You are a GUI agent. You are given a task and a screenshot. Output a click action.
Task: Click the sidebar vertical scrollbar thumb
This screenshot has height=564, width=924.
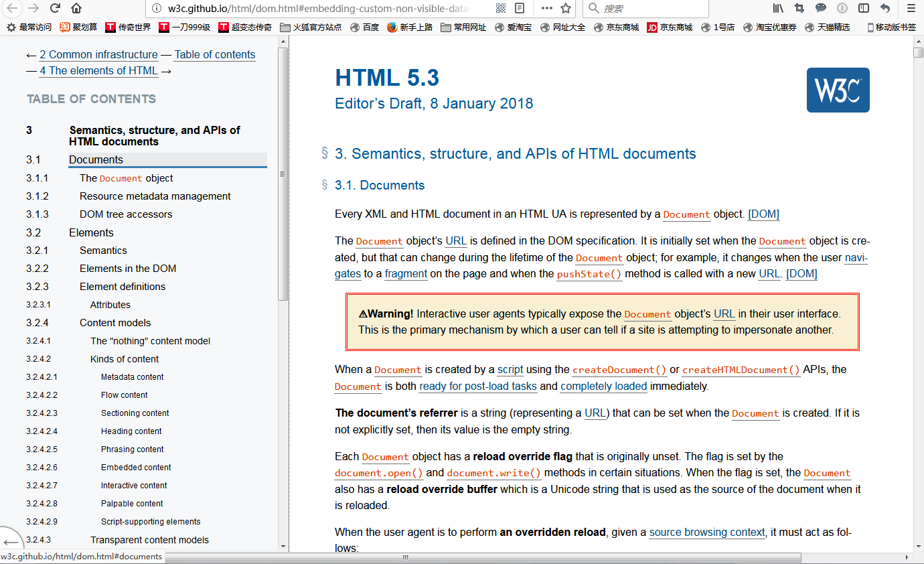click(x=283, y=174)
